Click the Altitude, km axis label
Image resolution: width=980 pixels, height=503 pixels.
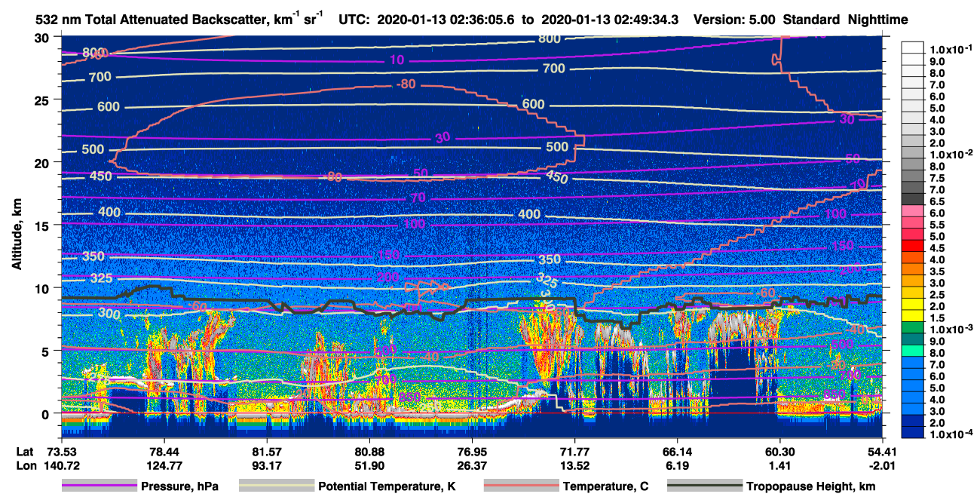(x=17, y=236)
